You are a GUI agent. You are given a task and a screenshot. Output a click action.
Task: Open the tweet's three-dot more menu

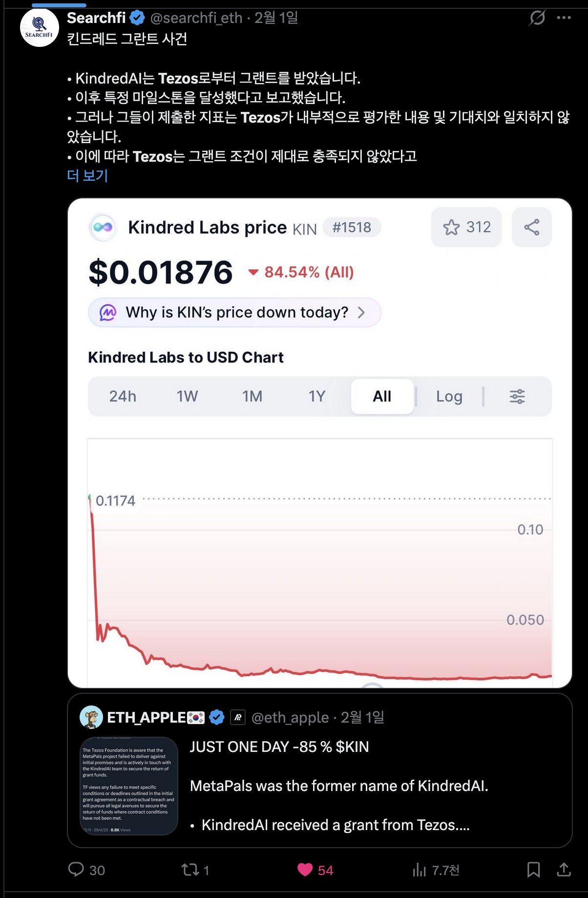(564, 18)
